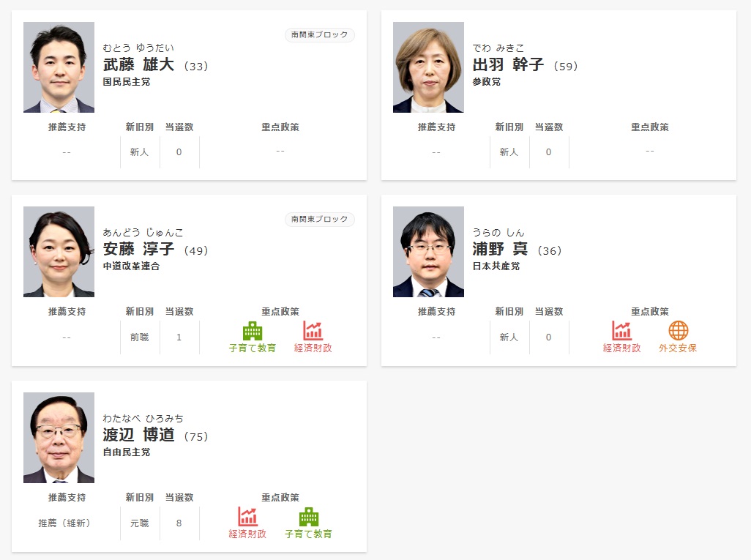Open 武藤 雄大's candidate photo
The width and height of the screenshot is (751, 560).
pos(59,67)
